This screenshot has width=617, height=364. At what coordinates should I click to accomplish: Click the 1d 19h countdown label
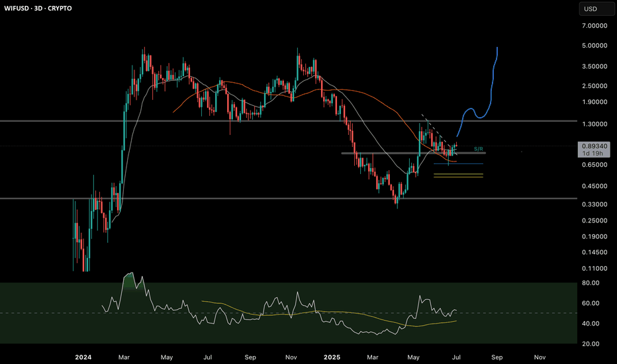593,153
